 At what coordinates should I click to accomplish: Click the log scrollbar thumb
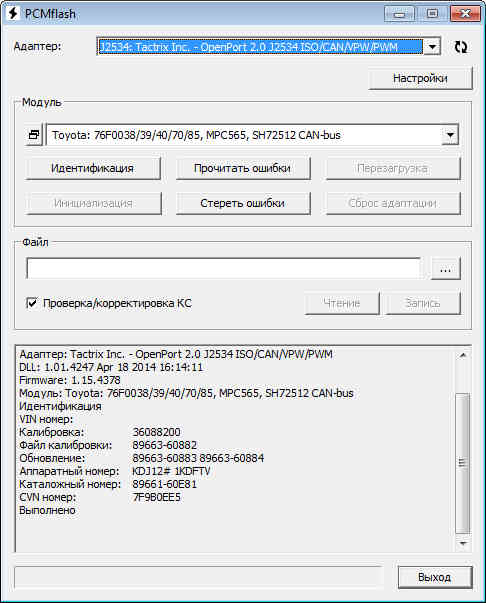coord(463,463)
